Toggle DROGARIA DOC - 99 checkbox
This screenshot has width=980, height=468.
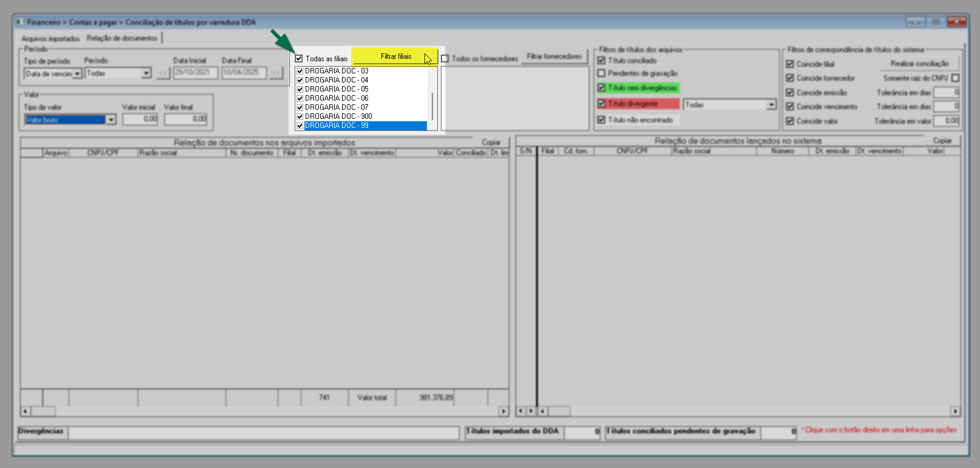[x=300, y=125]
